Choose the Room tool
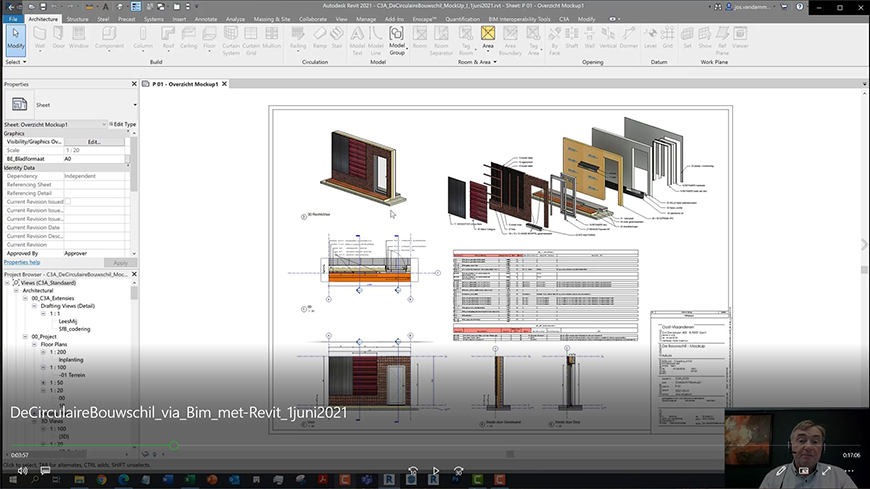The width and height of the screenshot is (870, 489). pos(420,38)
